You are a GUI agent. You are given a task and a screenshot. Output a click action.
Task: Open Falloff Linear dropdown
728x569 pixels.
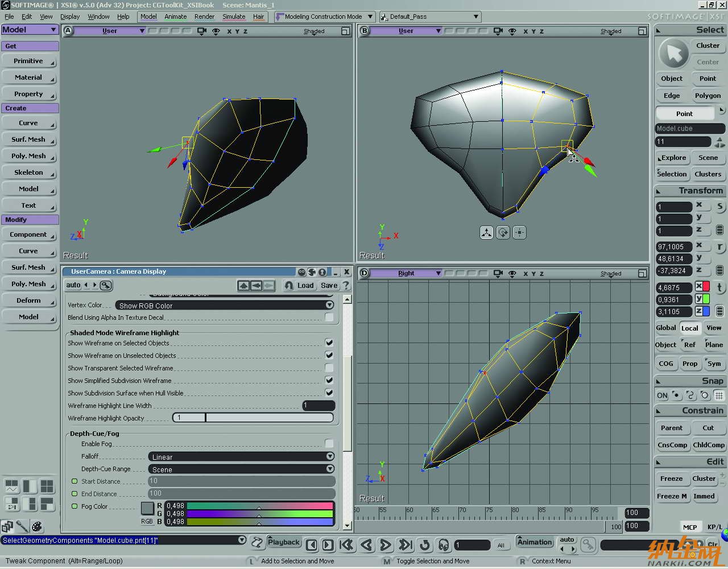coord(241,456)
